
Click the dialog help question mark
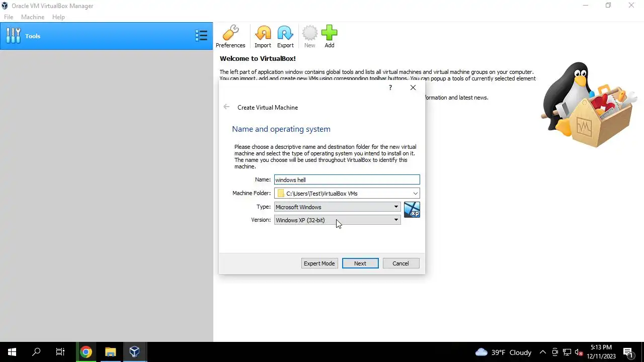390,87
